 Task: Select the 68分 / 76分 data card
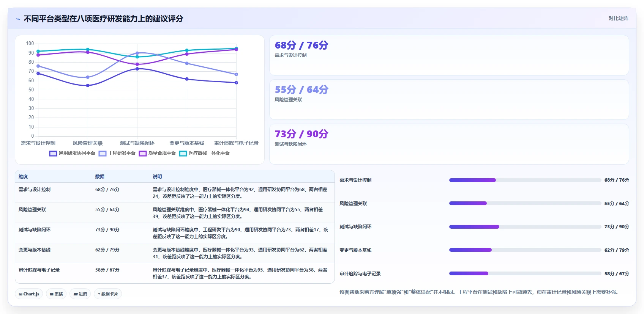(449, 55)
